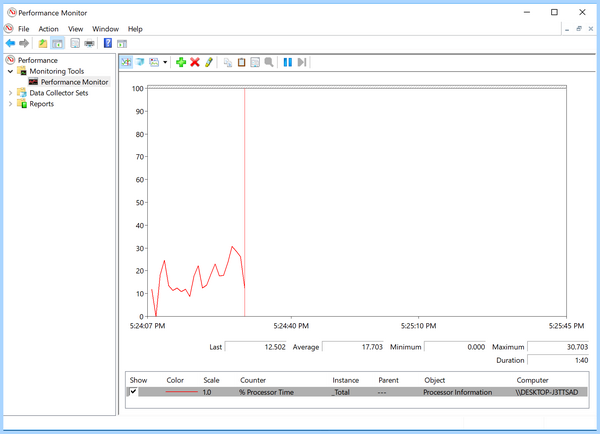Image resolution: width=600 pixels, height=434 pixels.
Task: Minimize the inner MDI child window
Action: click(x=567, y=29)
